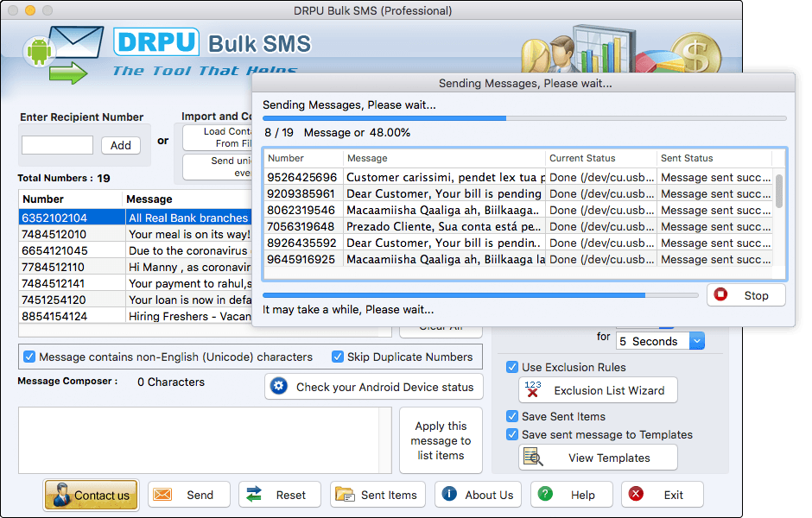Click the Exclusion List Wizard button label
The width and height of the screenshot is (812, 518).
609,391
